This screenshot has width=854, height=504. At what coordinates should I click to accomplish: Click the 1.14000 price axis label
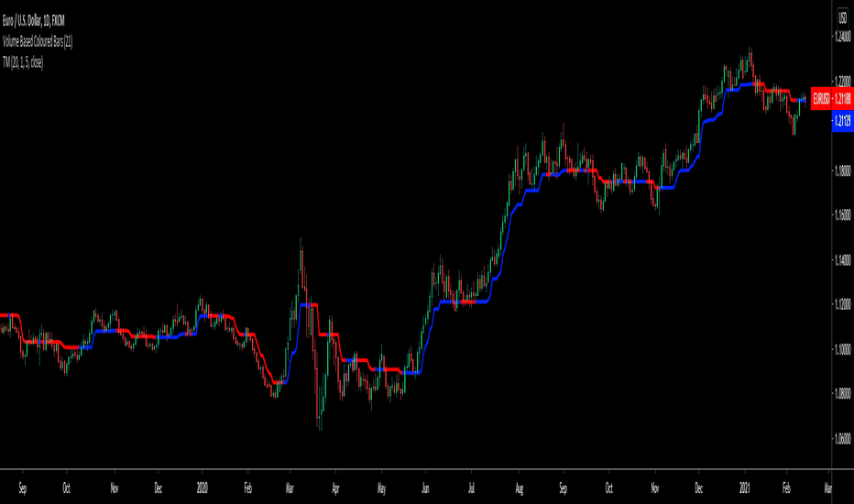tap(843, 260)
